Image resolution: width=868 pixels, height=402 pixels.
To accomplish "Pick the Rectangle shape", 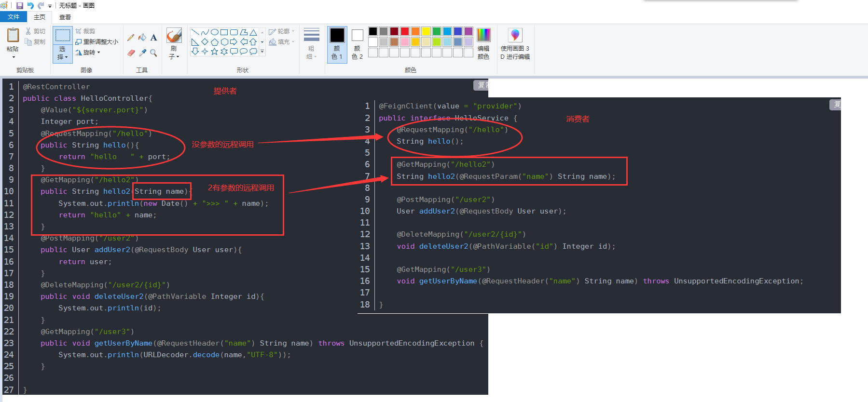I will coord(224,32).
